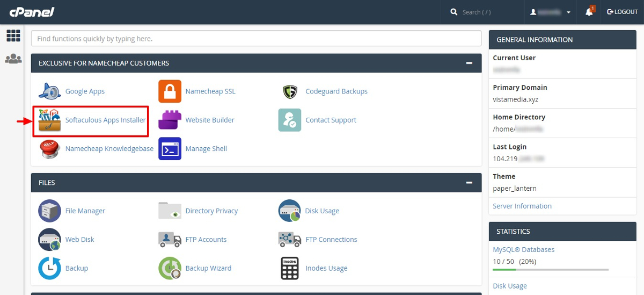Launch the Manage Shell terminal icon
The width and height of the screenshot is (644, 295).
point(170,149)
